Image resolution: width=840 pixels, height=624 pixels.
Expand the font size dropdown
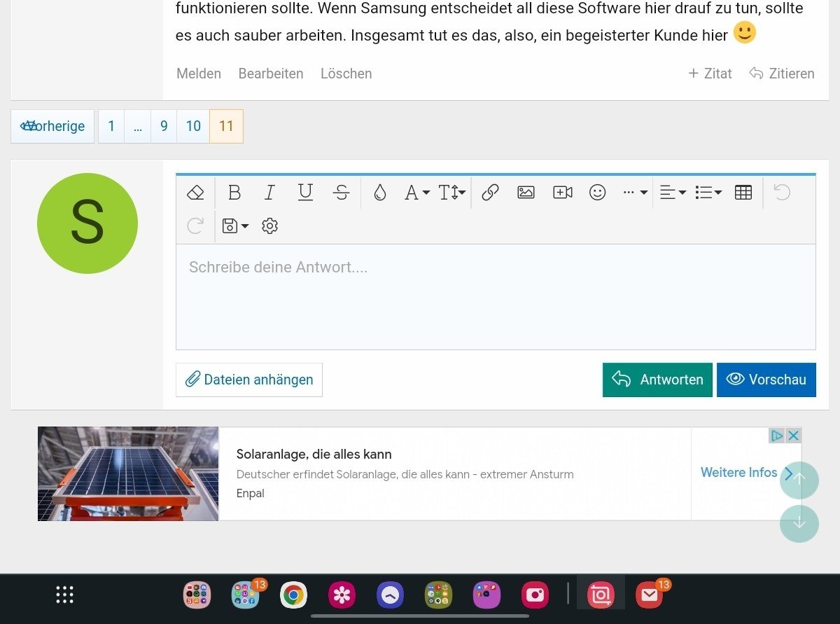click(x=452, y=193)
